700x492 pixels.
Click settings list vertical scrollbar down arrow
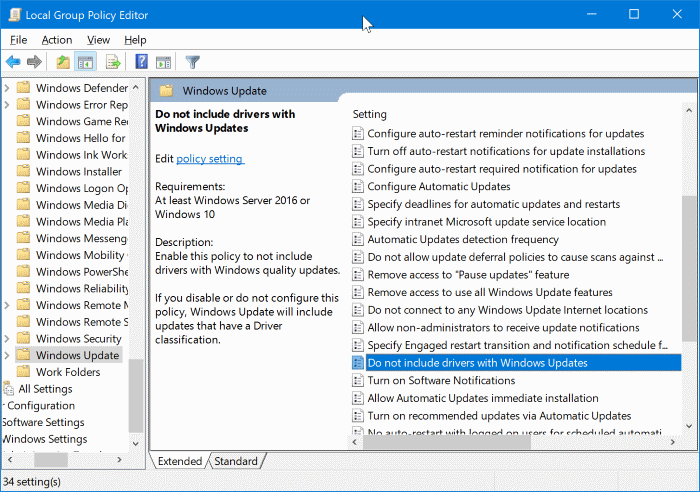pos(689,426)
